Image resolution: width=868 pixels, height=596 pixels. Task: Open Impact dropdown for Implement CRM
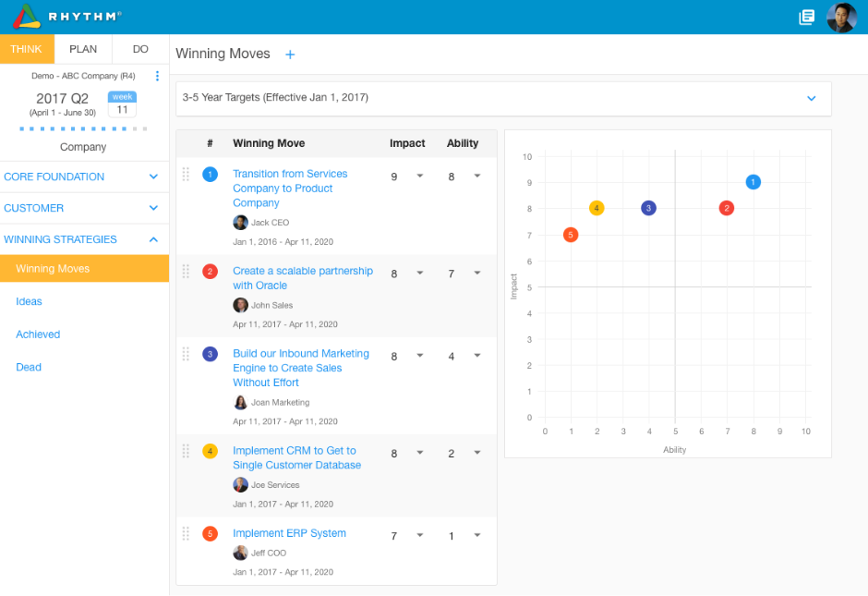coord(419,453)
